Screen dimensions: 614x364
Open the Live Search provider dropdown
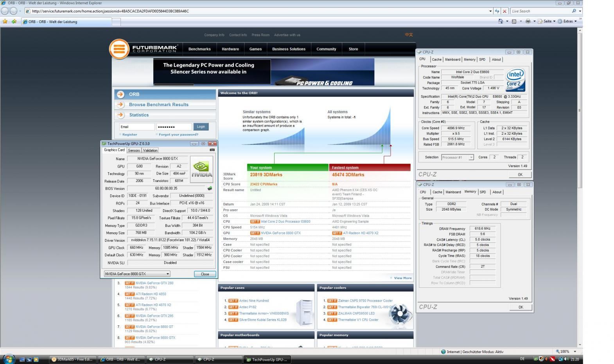click(580, 11)
